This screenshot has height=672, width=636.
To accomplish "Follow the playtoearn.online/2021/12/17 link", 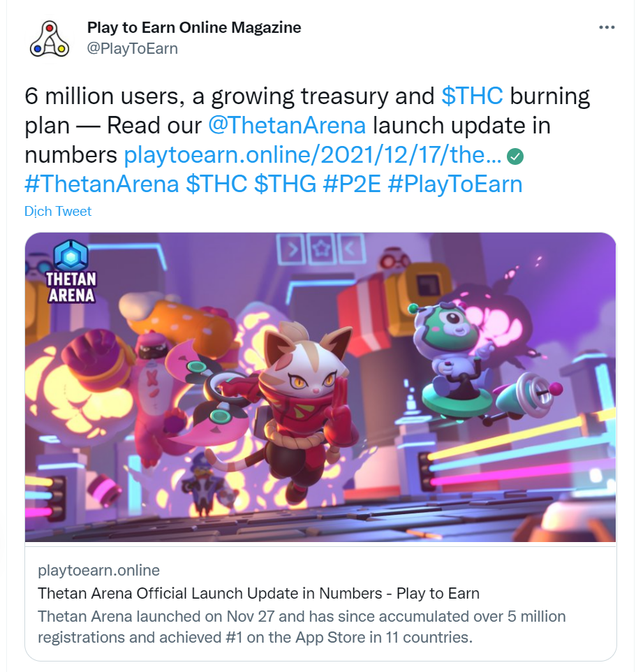I will pyautogui.click(x=313, y=154).
